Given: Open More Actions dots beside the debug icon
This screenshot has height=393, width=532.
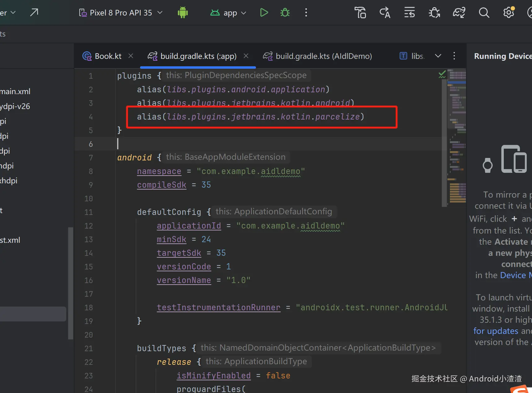Looking at the screenshot, I should tap(306, 13).
